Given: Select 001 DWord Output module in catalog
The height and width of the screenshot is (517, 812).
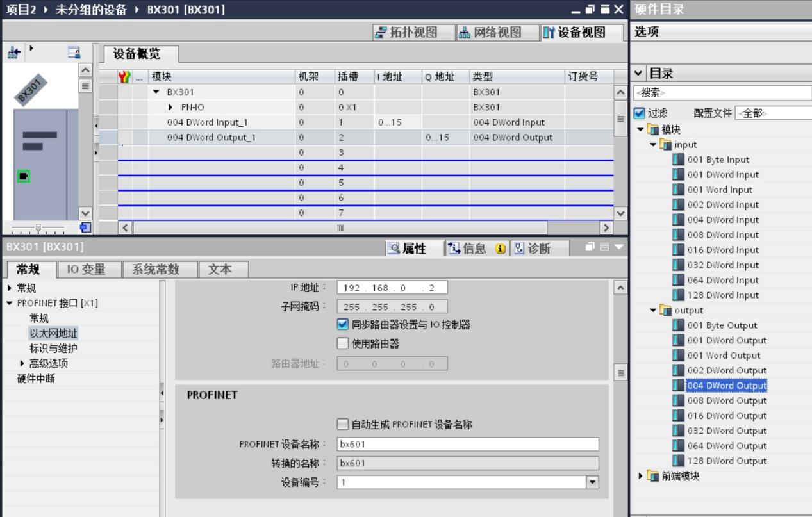Looking at the screenshot, I should point(726,340).
